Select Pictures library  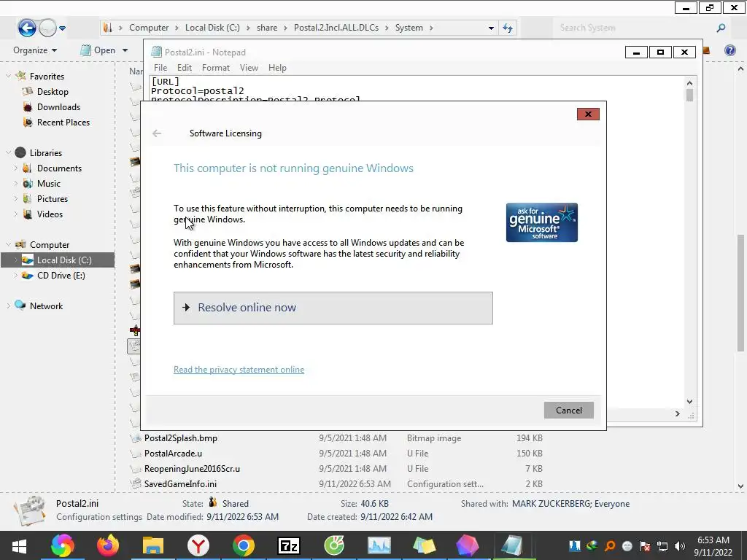[x=53, y=198]
